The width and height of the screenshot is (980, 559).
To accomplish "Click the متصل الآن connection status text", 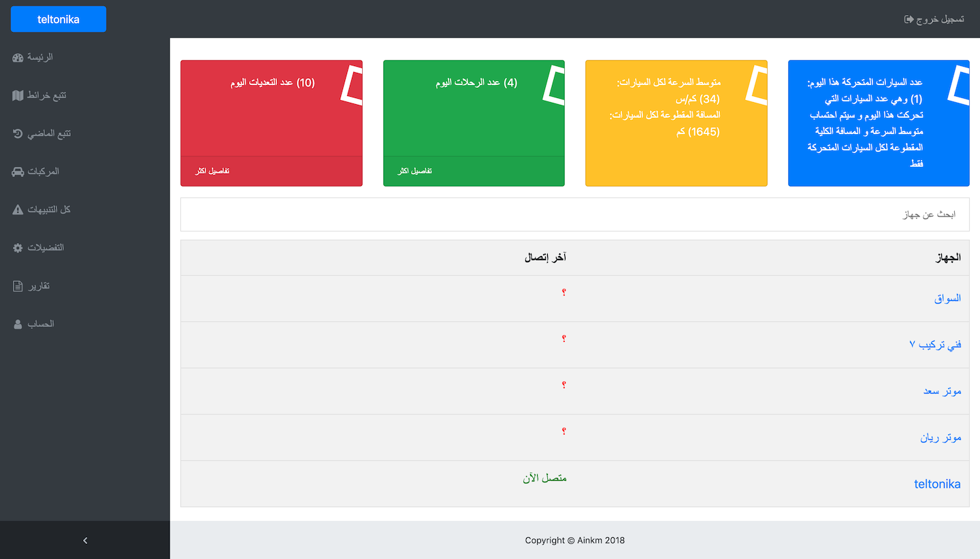I will (544, 478).
